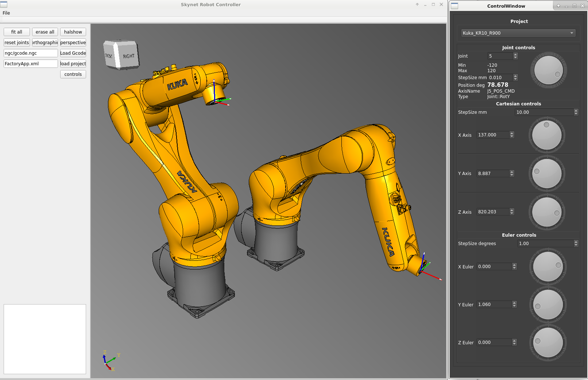Click the fit all button

tap(17, 32)
